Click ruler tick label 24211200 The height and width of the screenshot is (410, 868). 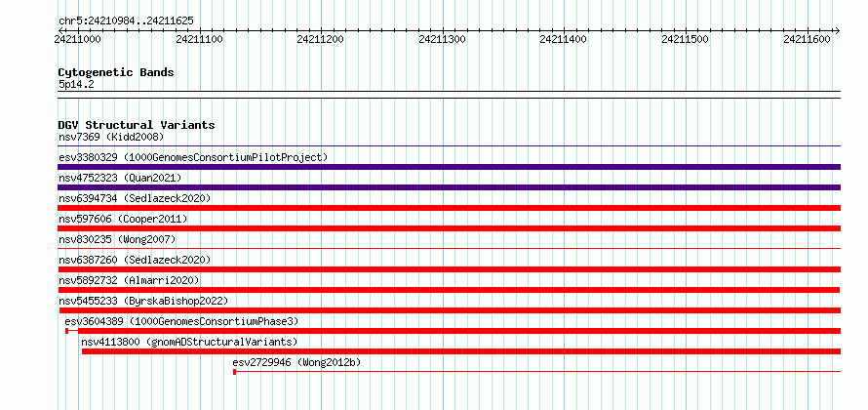point(321,39)
